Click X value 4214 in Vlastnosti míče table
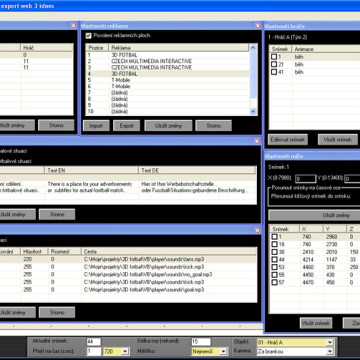This screenshot has width=360, height=360. point(307,260)
